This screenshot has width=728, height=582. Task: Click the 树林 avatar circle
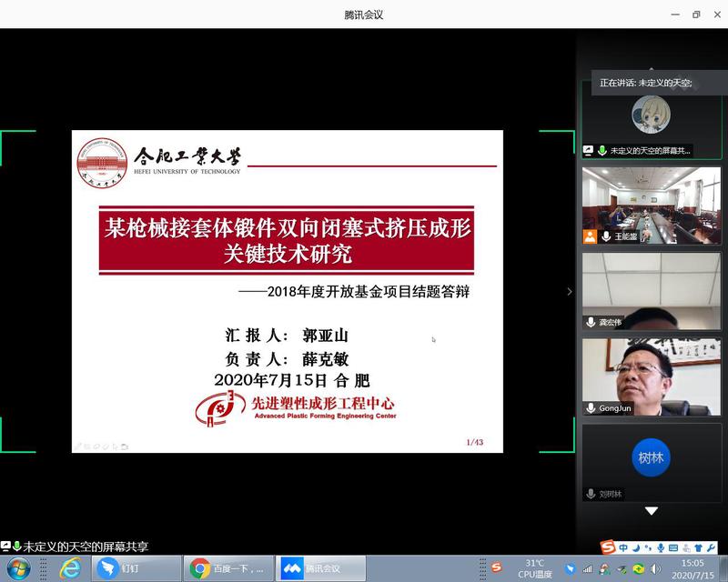pos(651,457)
